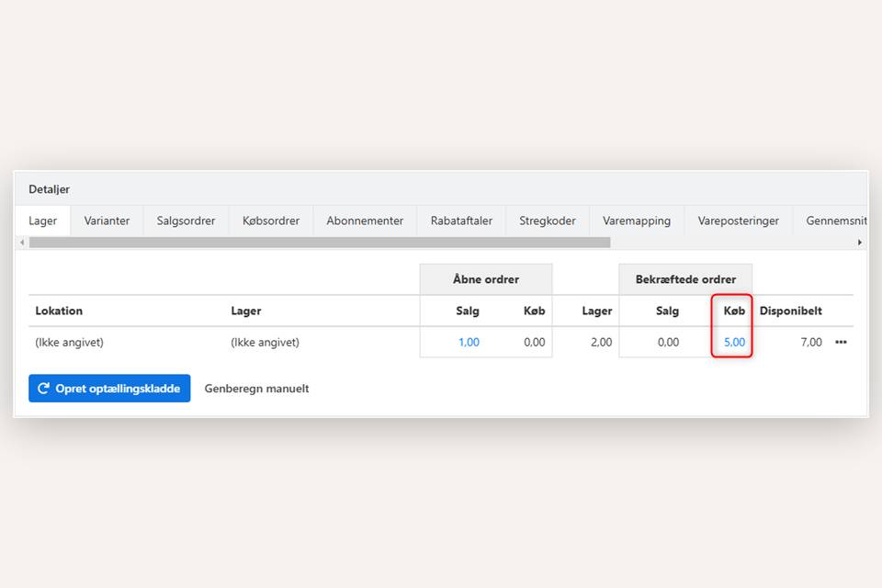Image resolution: width=882 pixels, height=588 pixels.
Task: View the Vareposteringer tab
Action: coord(739,220)
